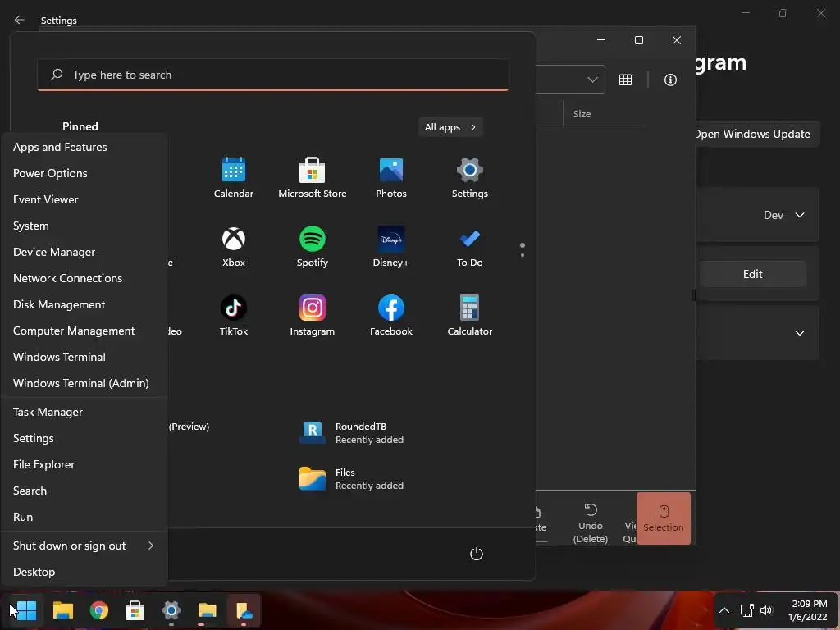Image resolution: width=840 pixels, height=630 pixels.
Task: Click the volume icon in system tray
Action: pyautogui.click(x=766, y=610)
